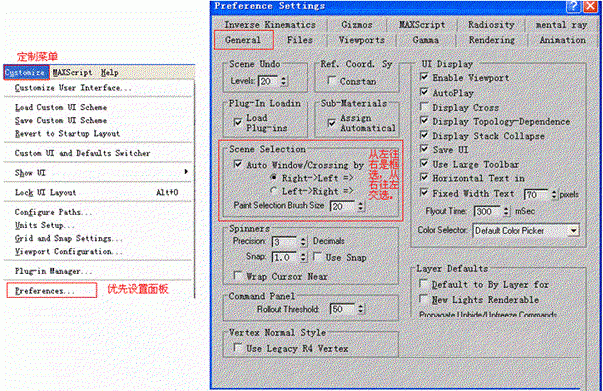Click the Spinners Snap value field
This screenshot has height=391, width=603.
285,257
